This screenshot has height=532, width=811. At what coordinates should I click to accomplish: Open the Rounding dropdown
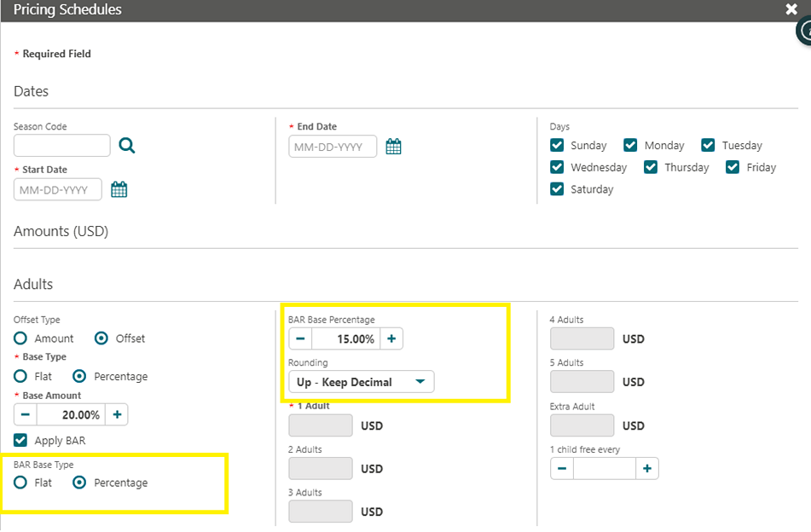(x=360, y=381)
